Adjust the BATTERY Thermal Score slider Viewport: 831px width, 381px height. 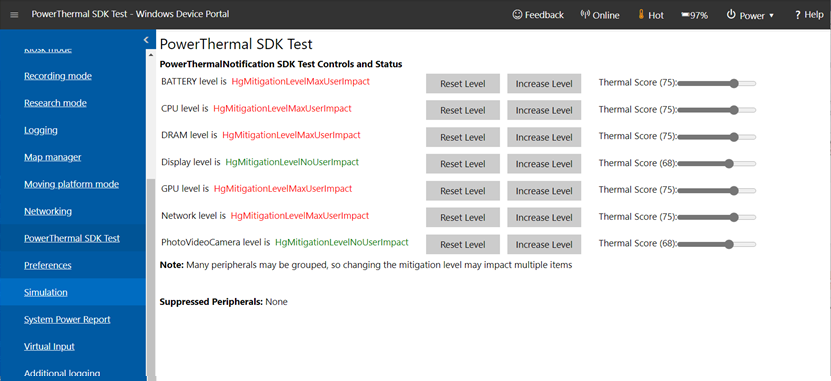[x=717, y=83]
